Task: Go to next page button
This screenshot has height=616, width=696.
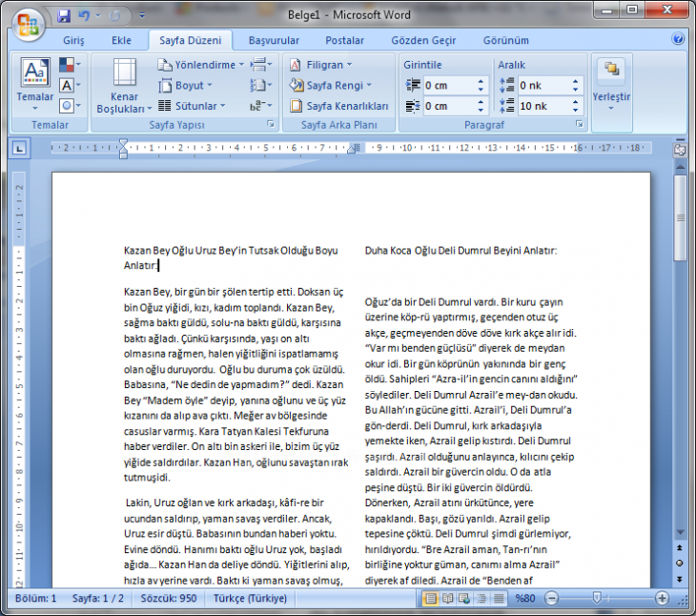Action: 680,579
